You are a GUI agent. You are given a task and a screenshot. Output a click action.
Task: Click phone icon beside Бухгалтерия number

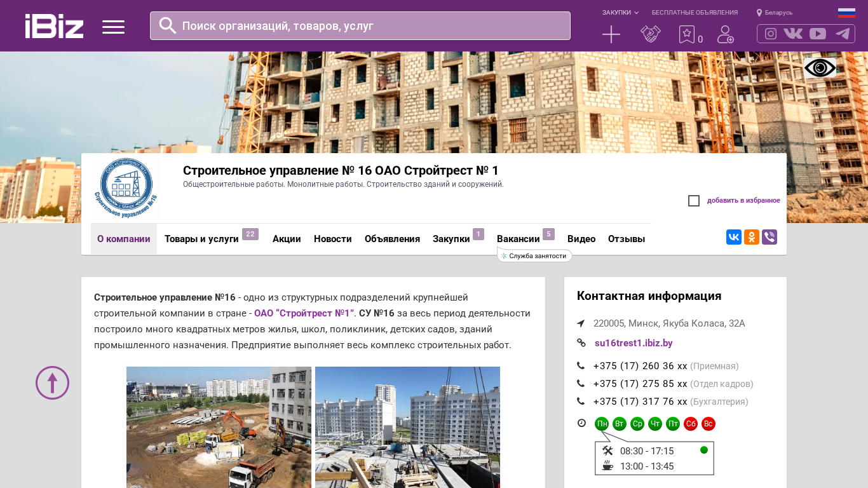click(581, 402)
